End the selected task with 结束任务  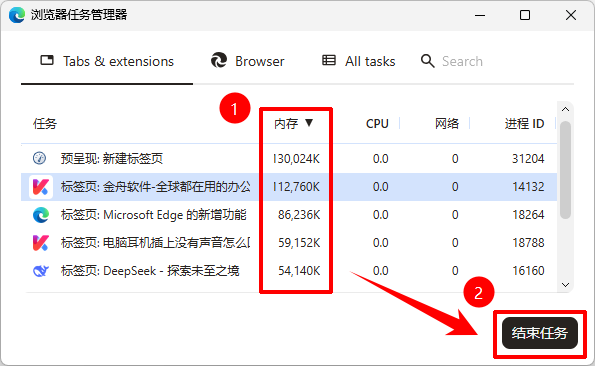540,333
